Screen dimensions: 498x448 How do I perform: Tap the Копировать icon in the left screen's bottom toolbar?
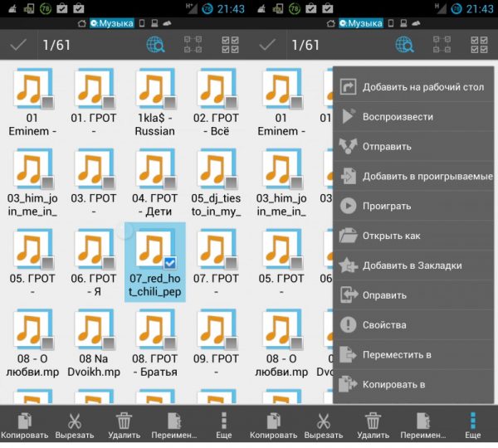coord(24,422)
